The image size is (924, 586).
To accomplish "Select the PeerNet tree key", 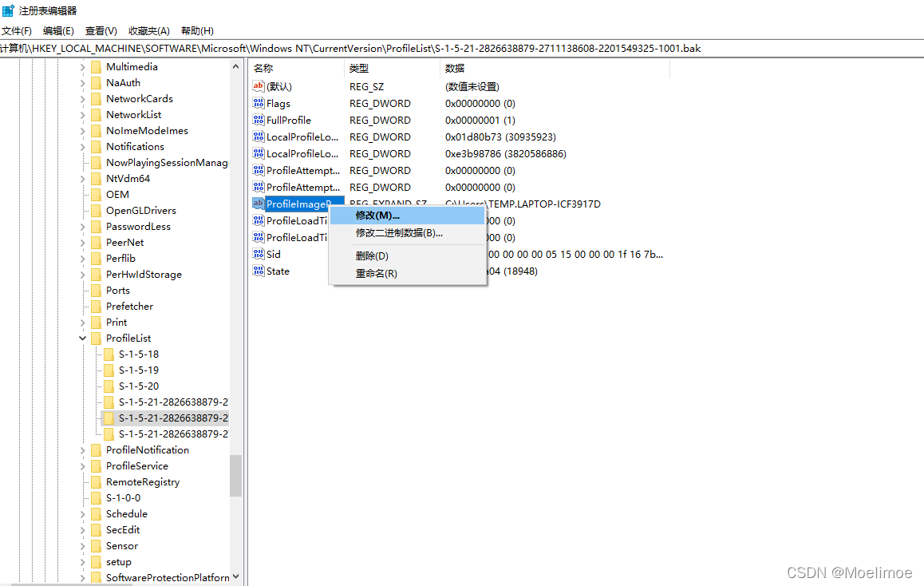I will click(x=124, y=242).
